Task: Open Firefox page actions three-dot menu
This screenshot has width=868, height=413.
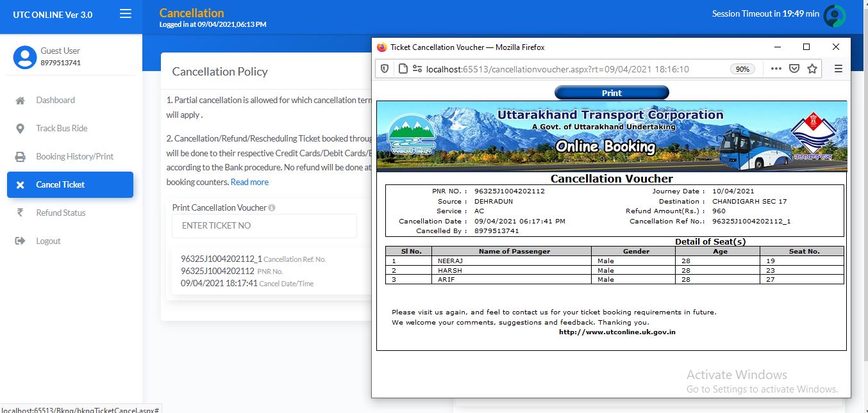Action: [776, 69]
